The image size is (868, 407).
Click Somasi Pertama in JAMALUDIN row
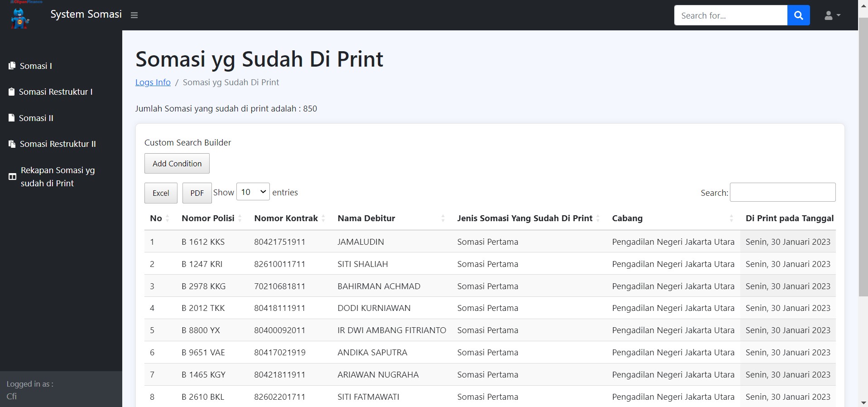pyautogui.click(x=488, y=242)
